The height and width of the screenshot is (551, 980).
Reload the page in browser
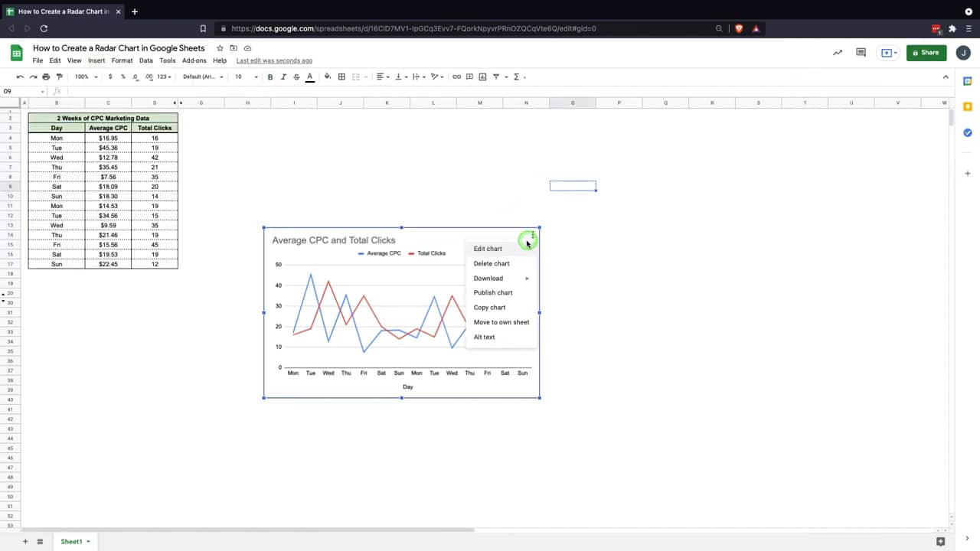coord(44,28)
